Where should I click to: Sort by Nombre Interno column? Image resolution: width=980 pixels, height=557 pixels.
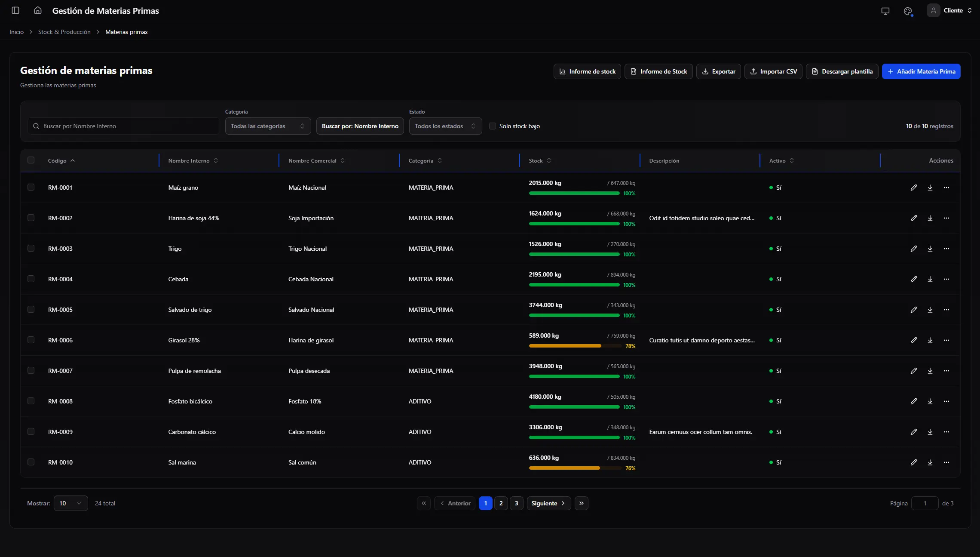[193, 160]
